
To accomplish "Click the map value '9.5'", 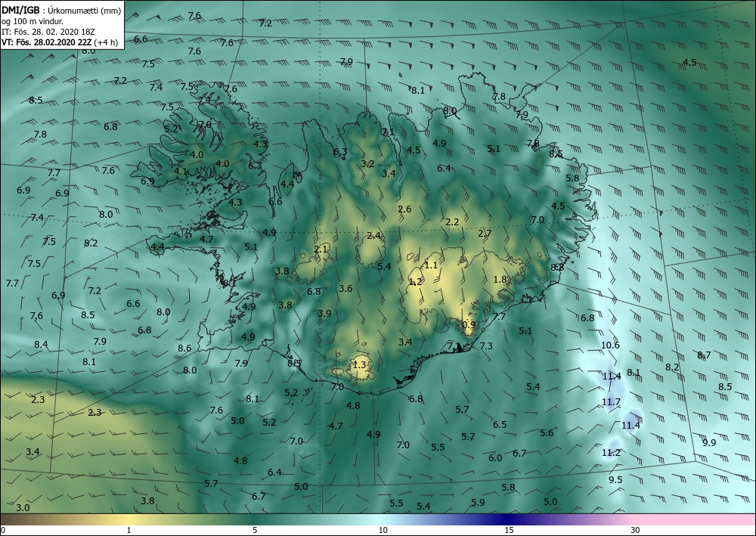I will point(615,479).
